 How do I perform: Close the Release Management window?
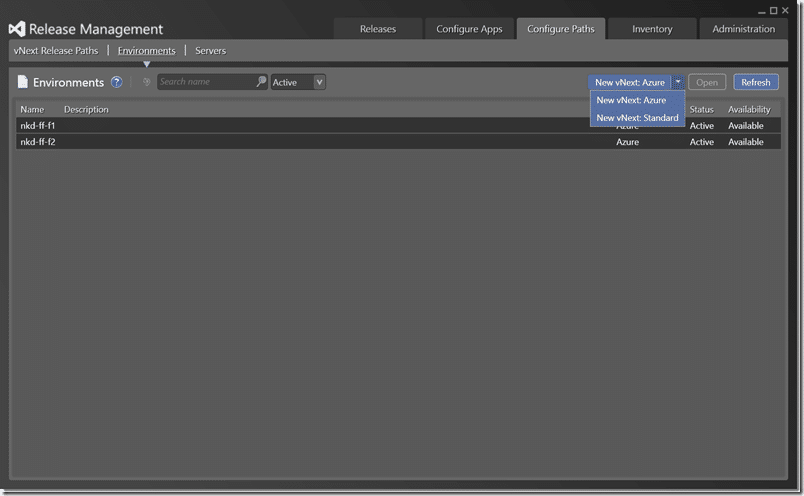(x=785, y=10)
